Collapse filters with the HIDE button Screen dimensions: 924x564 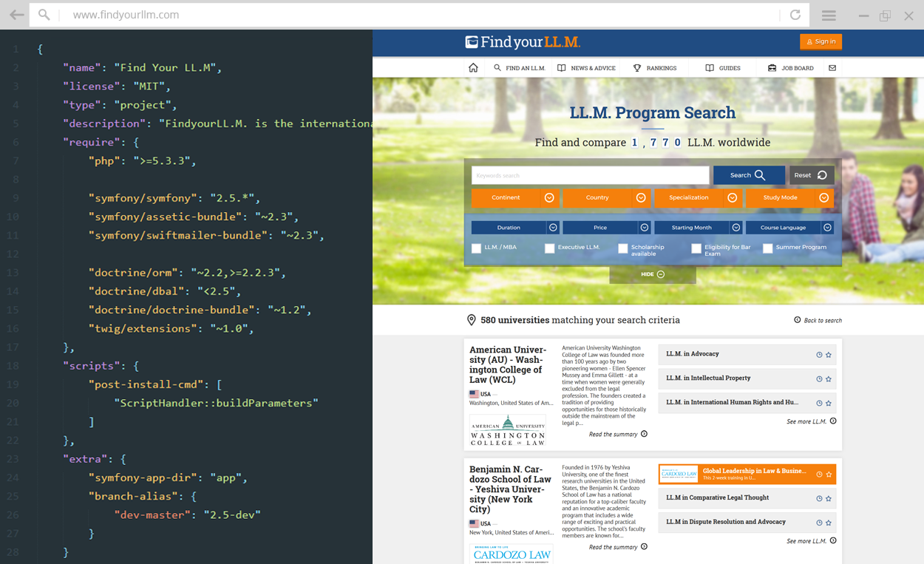653,274
